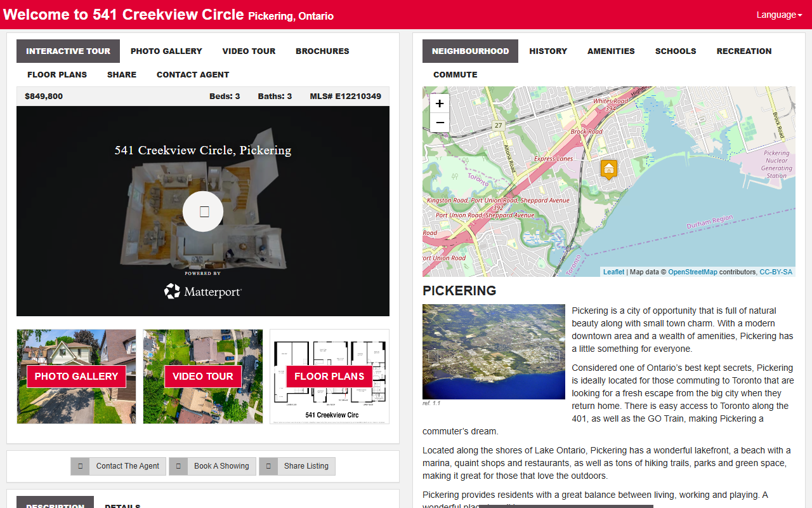Select the Floor Plans tab
Screen dimensions: 812x508
coord(57,75)
